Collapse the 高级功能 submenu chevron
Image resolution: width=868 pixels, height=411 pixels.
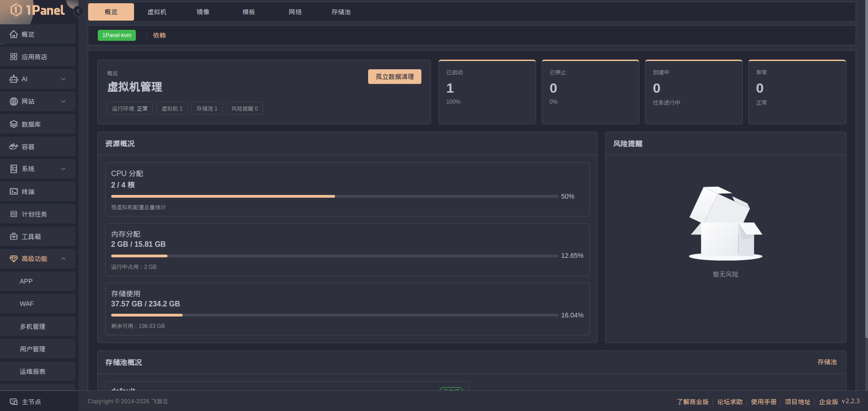point(63,259)
